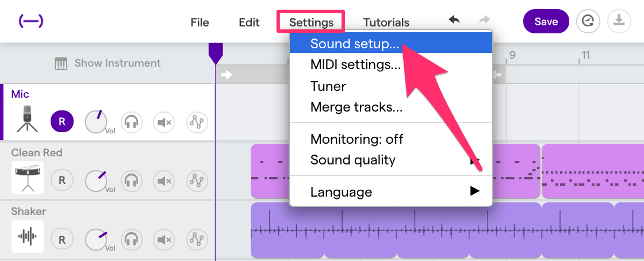
Task: Mute the Clean Red track
Action: click(164, 181)
